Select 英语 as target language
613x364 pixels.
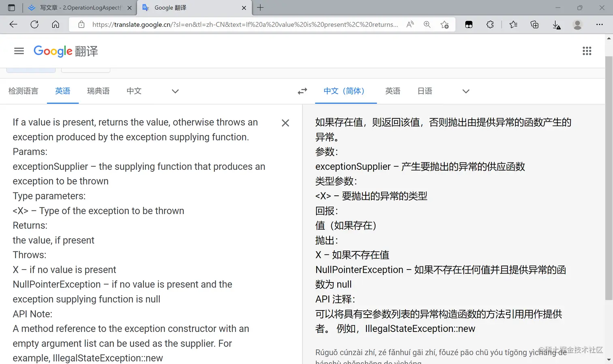[393, 91]
